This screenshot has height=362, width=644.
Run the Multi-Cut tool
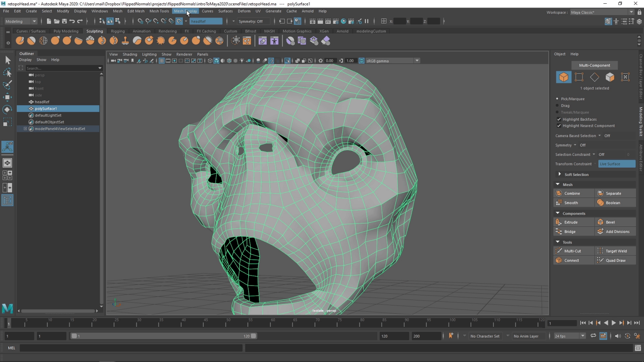pos(574,251)
